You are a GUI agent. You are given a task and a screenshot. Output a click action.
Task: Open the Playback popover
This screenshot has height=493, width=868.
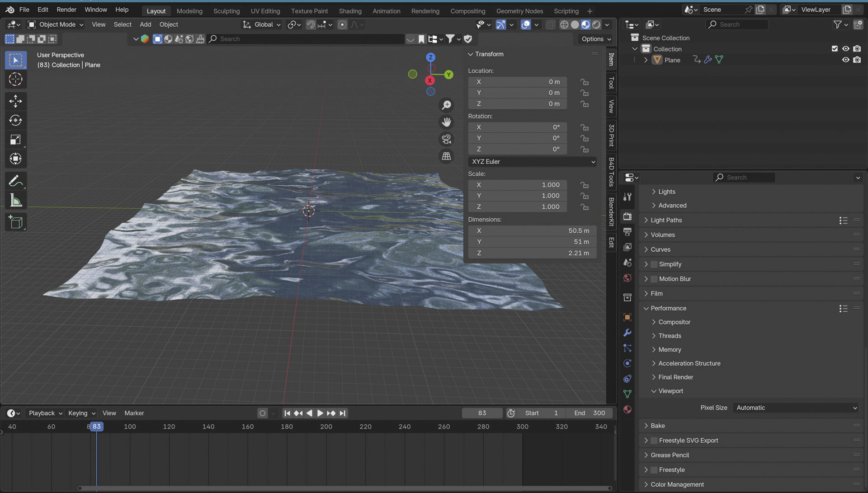pos(45,413)
